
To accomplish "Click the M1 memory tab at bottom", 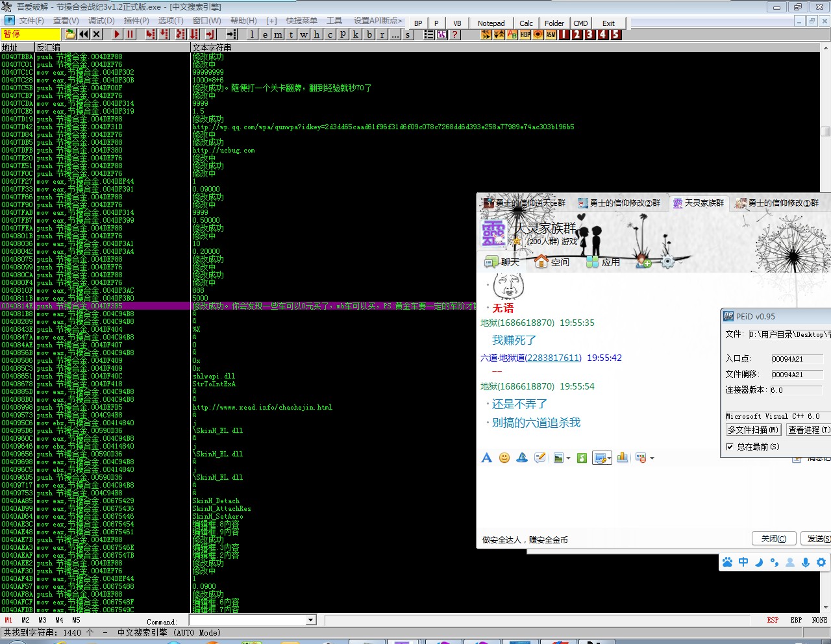I will click(x=8, y=620).
